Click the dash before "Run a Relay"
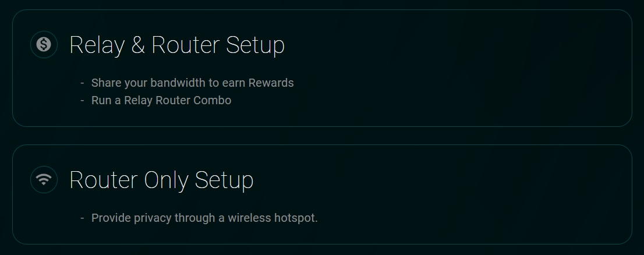 tap(83, 100)
